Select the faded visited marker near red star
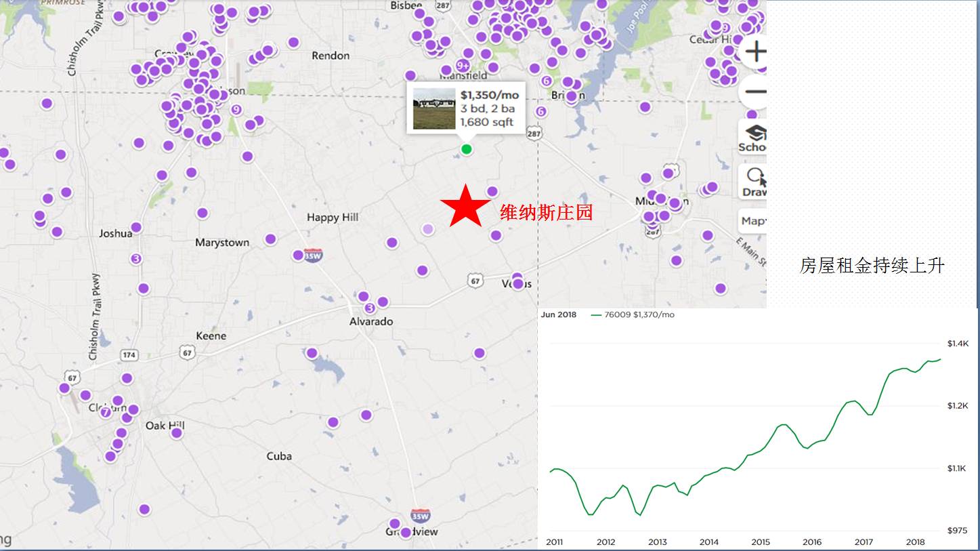 point(427,229)
